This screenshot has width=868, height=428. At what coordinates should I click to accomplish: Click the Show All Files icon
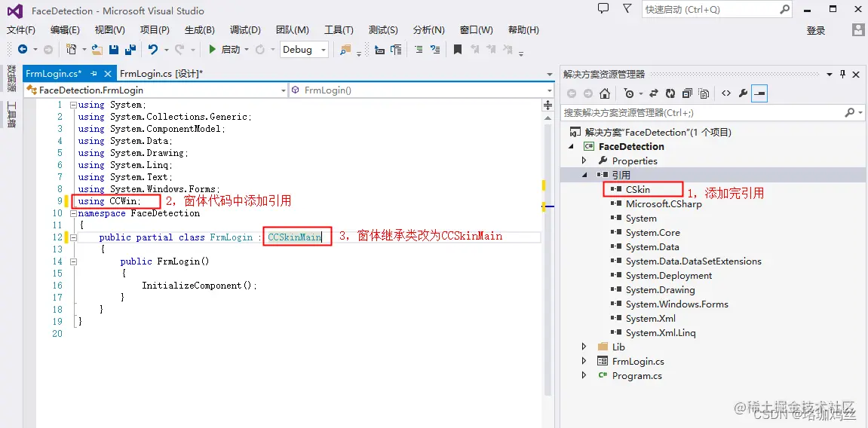704,93
